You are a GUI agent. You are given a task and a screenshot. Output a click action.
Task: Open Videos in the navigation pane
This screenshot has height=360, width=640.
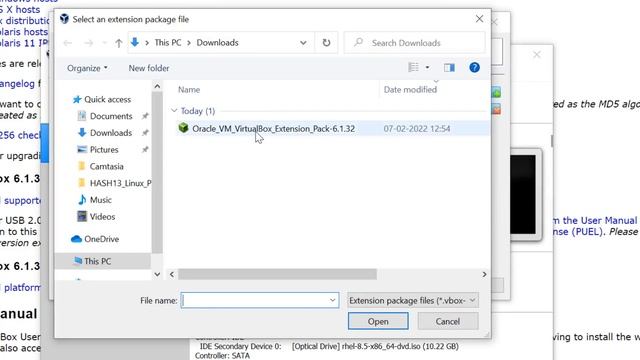[102, 216]
